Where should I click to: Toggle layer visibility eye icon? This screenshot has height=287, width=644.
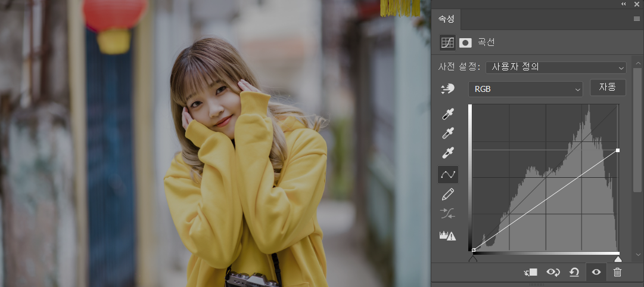click(596, 272)
